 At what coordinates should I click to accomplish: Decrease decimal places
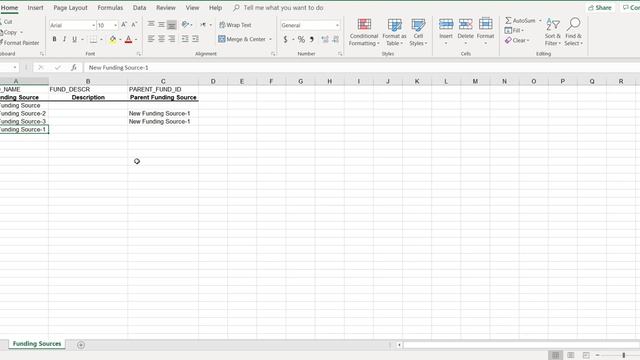[x=336, y=39]
